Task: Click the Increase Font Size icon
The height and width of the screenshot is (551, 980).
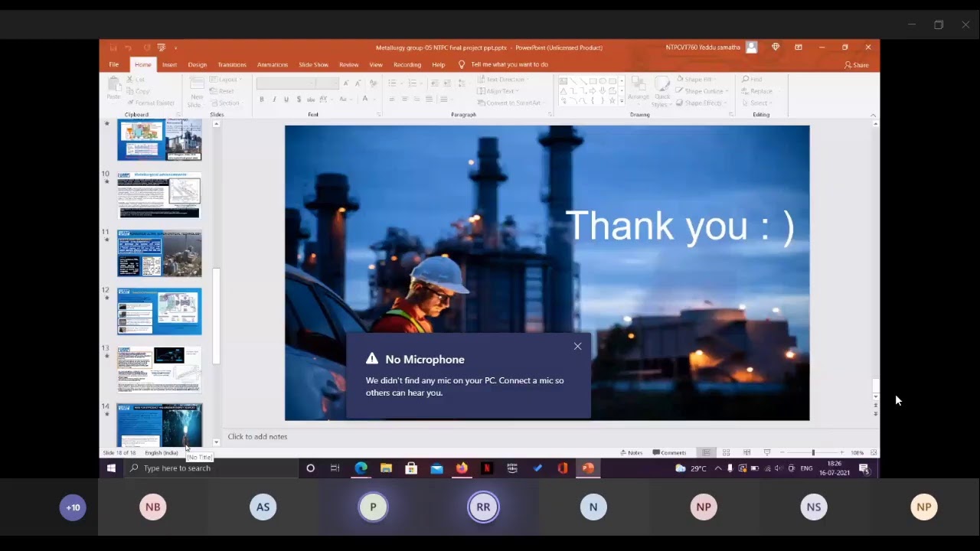Action: tap(346, 83)
